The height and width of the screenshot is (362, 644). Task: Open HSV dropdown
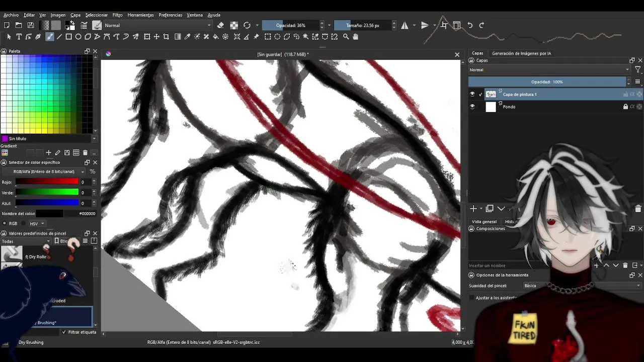pos(36,224)
